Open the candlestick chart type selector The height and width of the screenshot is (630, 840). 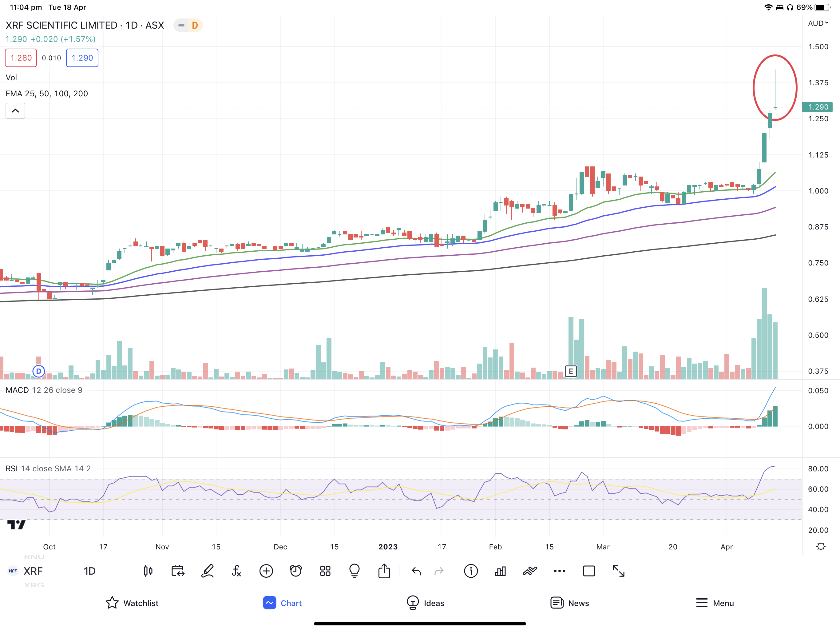[x=148, y=571]
